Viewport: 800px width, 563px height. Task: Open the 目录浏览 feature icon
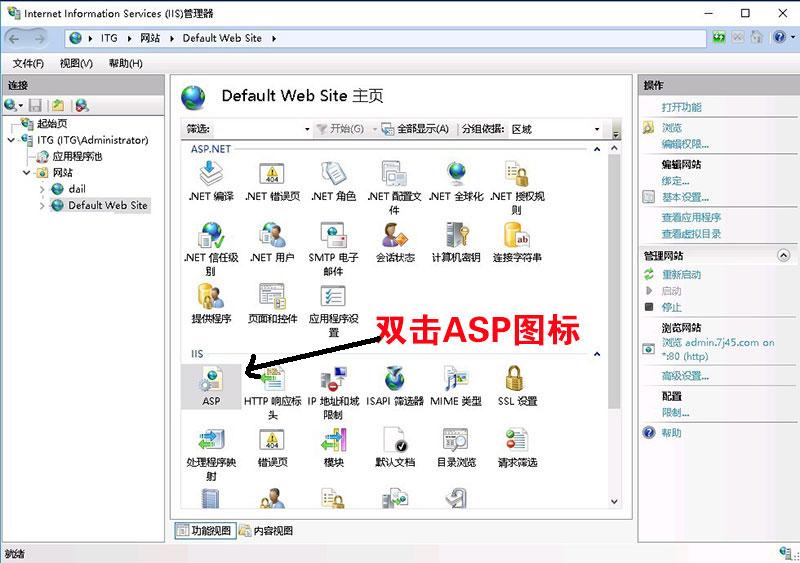[456, 440]
